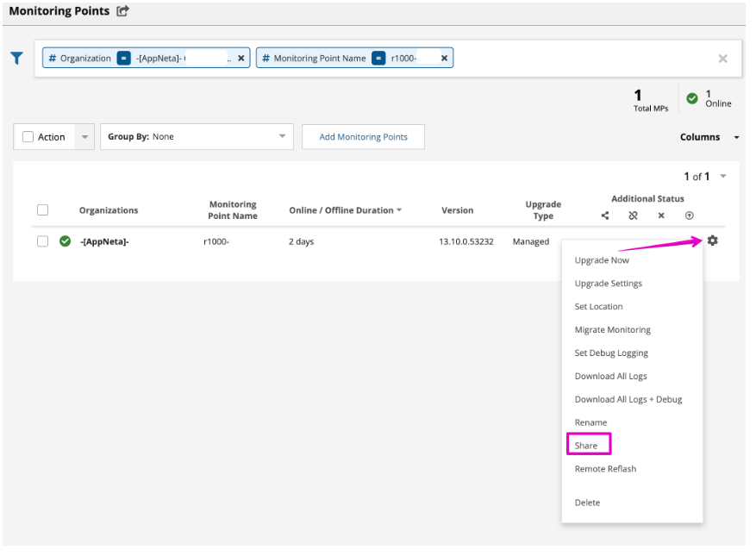756x556 pixels.
Task: Select Upgrade Now in the menu
Action: coord(602,260)
